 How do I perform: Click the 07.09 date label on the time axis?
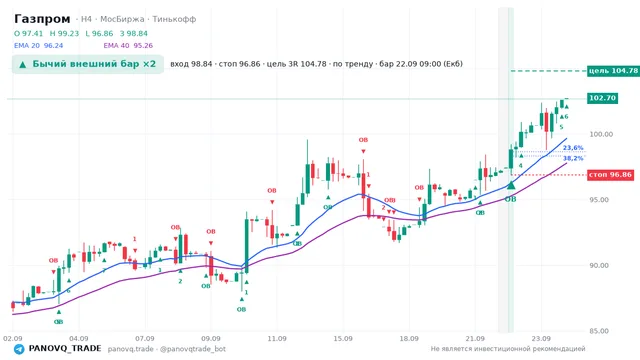tap(144, 338)
